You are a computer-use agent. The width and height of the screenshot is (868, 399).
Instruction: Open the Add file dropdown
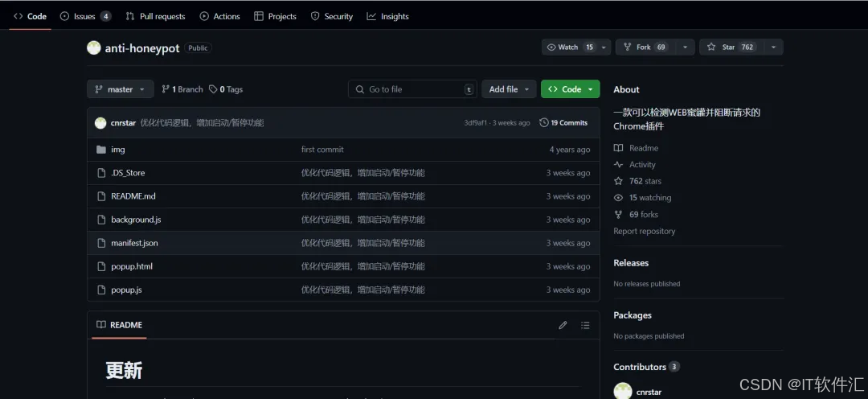click(x=509, y=89)
